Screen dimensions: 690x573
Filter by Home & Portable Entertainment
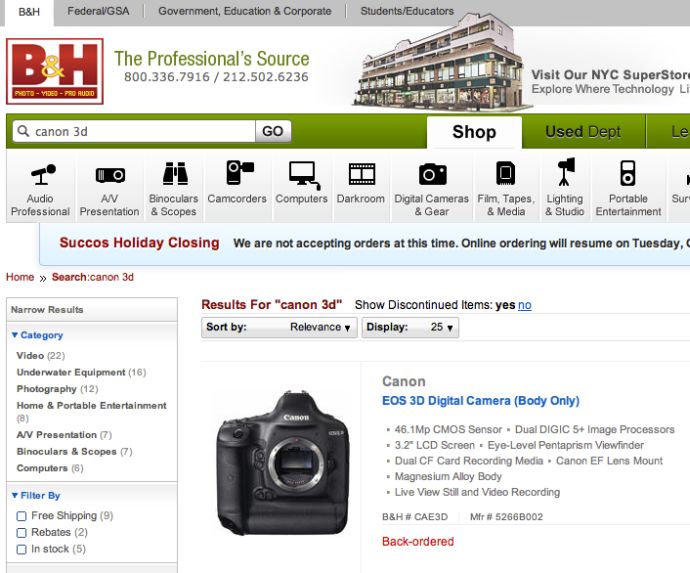coord(92,411)
